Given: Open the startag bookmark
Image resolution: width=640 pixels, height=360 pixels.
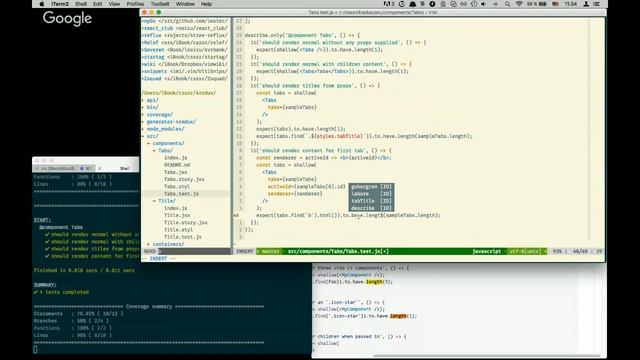Looking at the screenshot, I should tap(185, 57).
